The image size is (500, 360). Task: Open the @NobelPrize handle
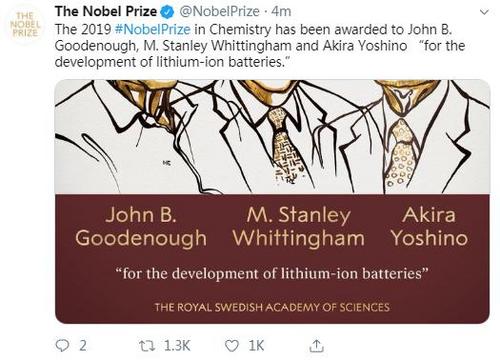[219, 12]
